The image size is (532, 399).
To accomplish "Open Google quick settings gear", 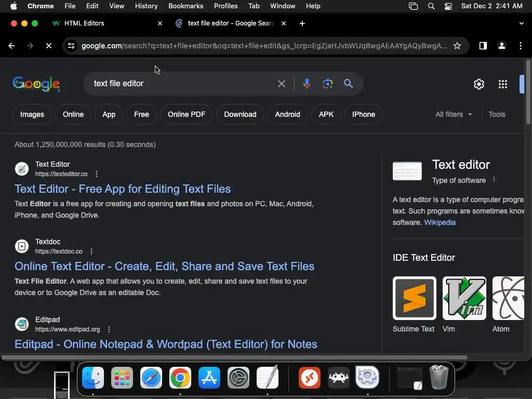I will coord(478,84).
